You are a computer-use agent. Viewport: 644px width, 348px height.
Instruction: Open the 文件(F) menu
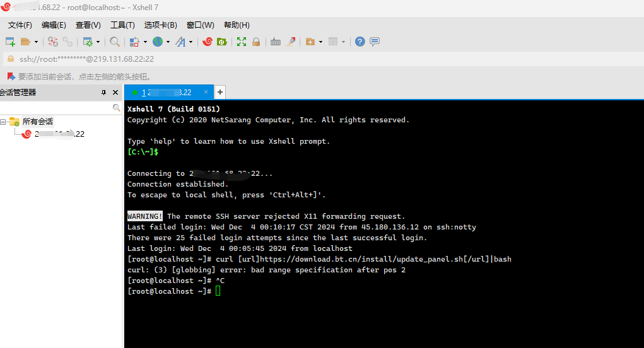[x=20, y=25]
